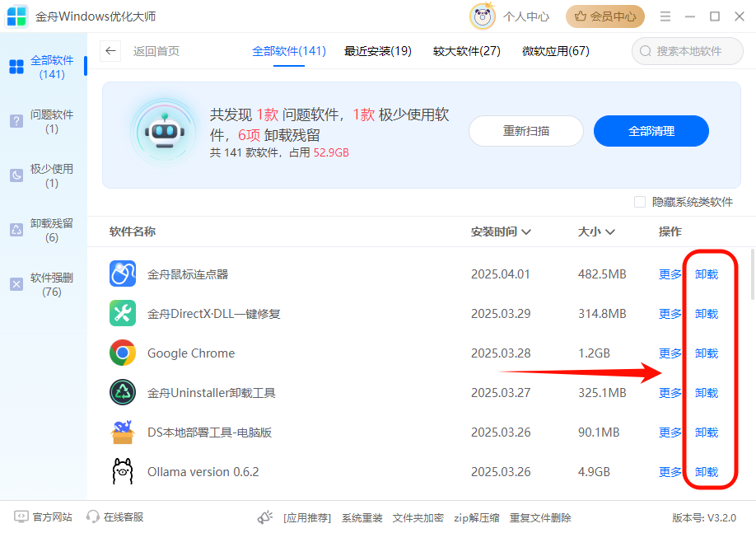The width and height of the screenshot is (756, 533).
Task: Click the Ollama version 0.6.2 name
Action: click(203, 472)
